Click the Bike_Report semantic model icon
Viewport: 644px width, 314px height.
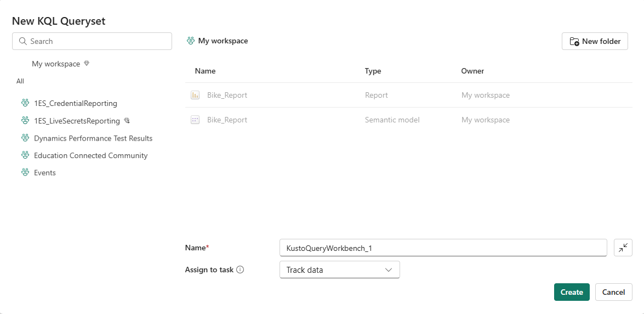[x=195, y=120]
